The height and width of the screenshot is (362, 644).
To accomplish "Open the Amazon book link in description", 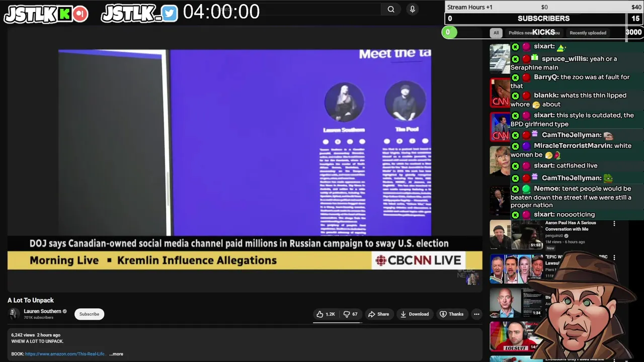I will (x=65, y=354).
